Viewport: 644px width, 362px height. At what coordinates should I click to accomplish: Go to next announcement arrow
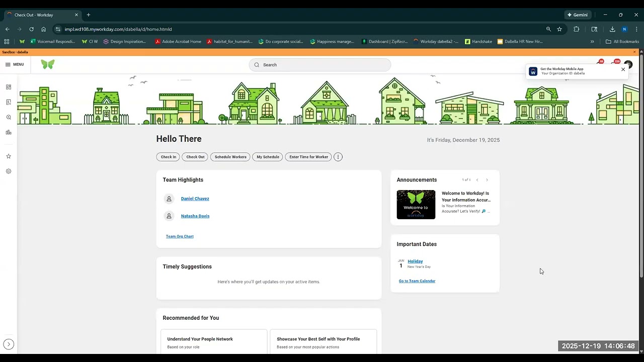pyautogui.click(x=487, y=180)
